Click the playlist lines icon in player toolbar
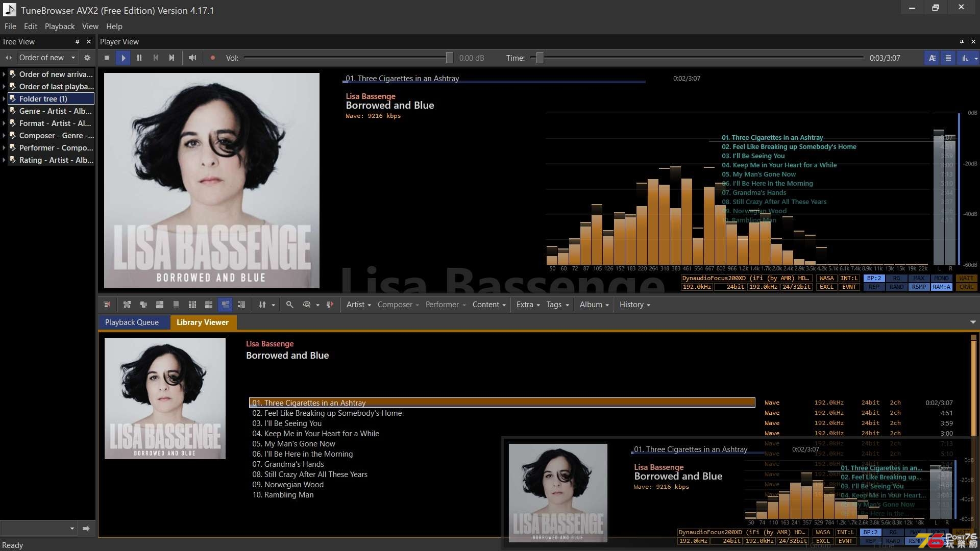 click(x=948, y=58)
